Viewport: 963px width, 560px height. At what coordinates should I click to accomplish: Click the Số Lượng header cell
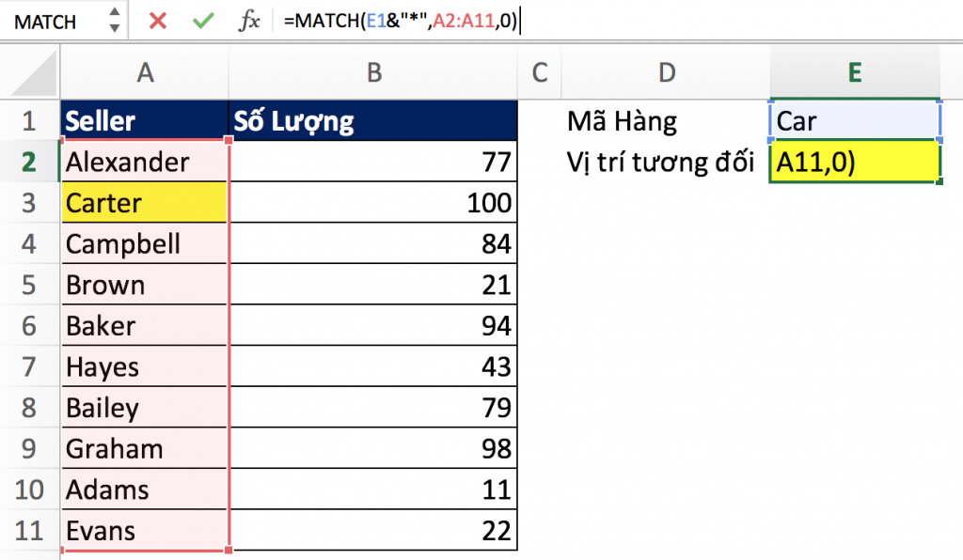click(x=373, y=120)
